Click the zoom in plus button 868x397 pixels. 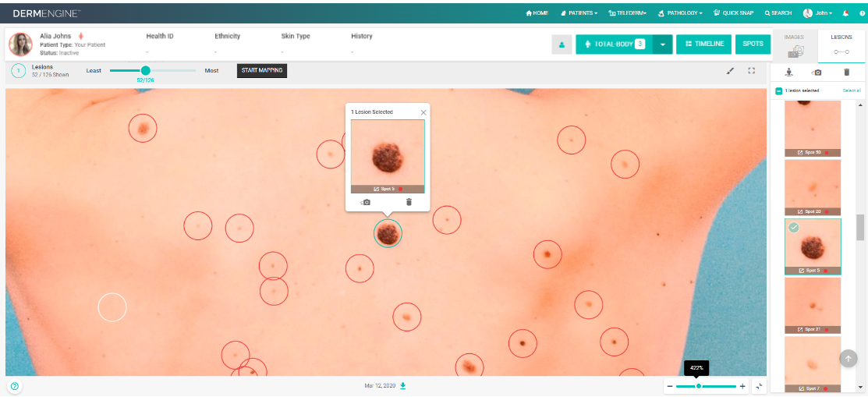[x=742, y=386]
